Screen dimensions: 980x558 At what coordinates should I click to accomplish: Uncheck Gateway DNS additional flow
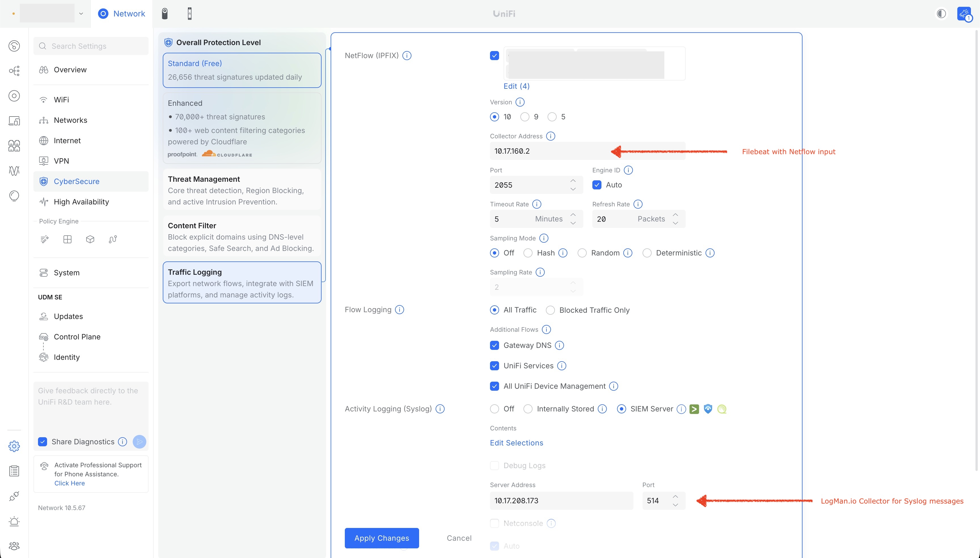click(495, 345)
